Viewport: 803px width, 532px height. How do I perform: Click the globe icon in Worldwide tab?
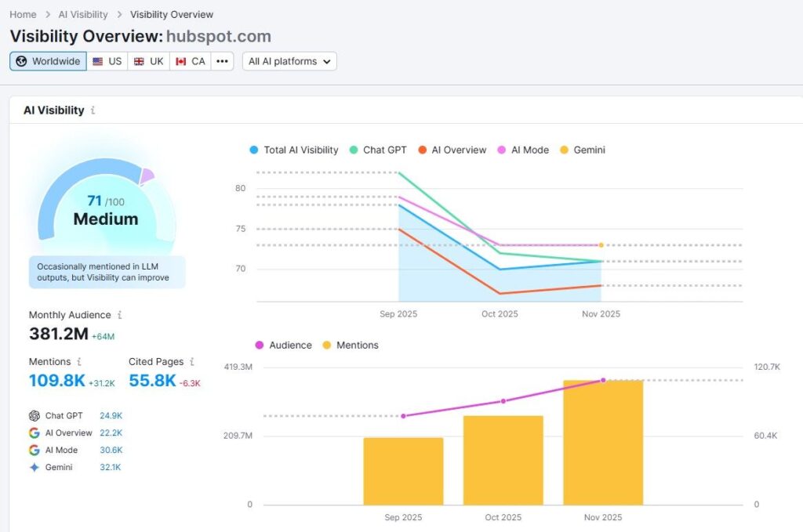pyautogui.click(x=21, y=61)
